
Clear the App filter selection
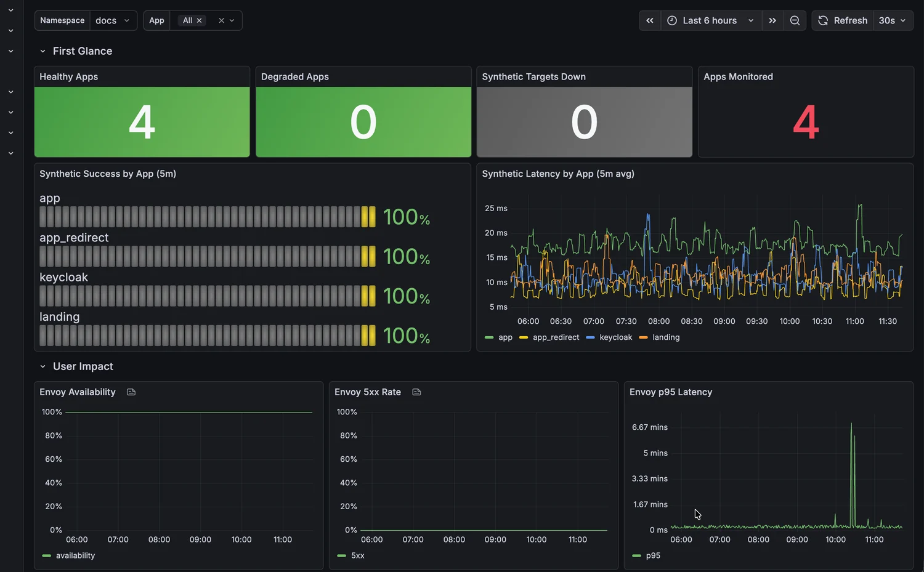coord(221,20)
